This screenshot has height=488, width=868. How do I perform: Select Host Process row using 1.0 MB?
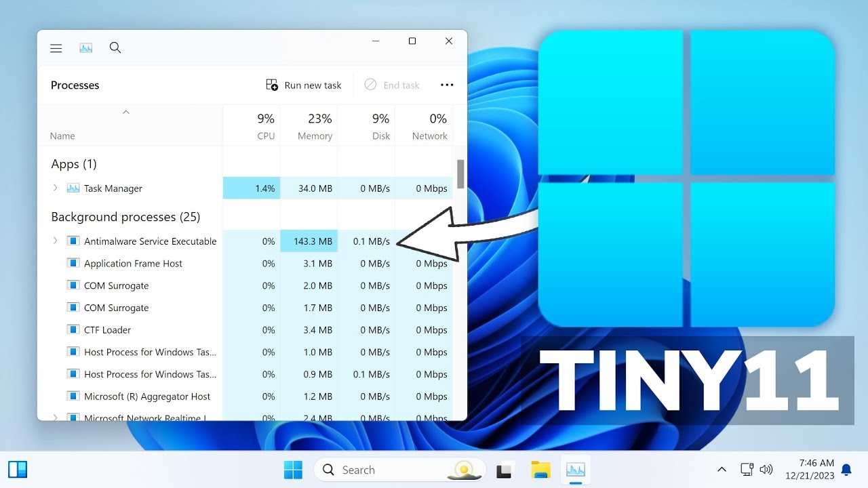click(x=245, y=352)
